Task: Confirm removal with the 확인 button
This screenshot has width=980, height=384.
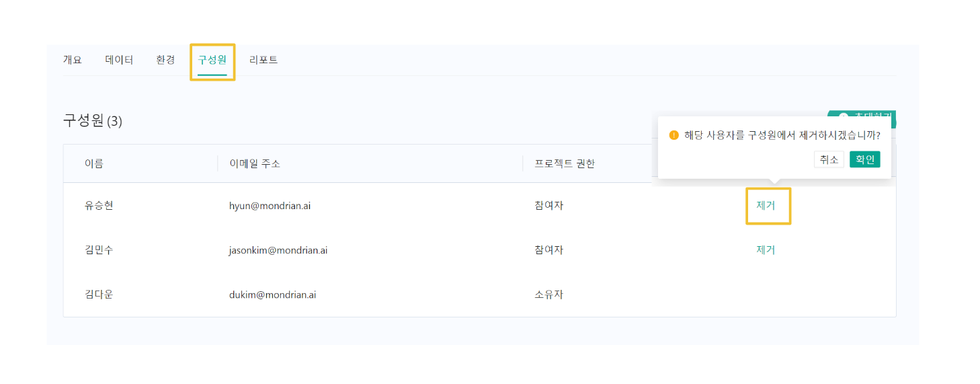Action: pos(864,159)
